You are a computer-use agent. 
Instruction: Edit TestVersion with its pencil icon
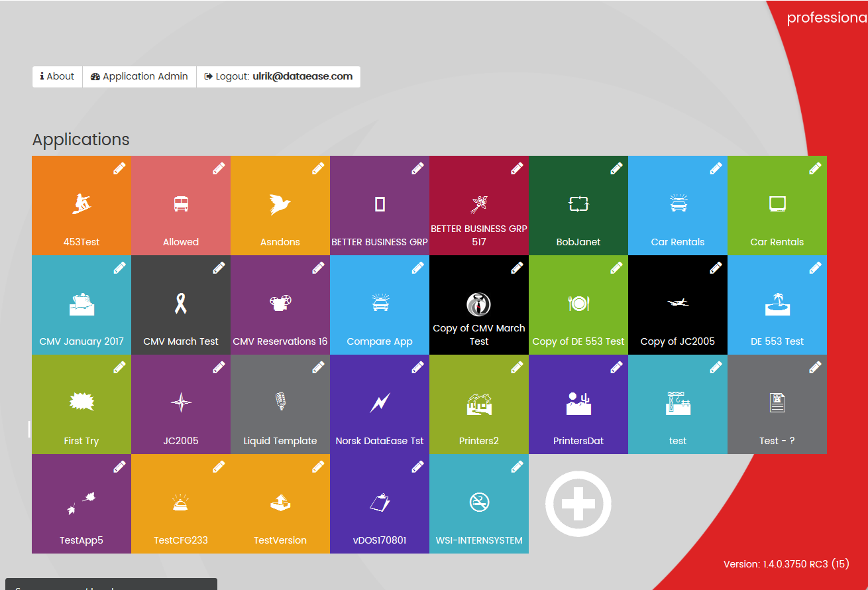(318, 467)
